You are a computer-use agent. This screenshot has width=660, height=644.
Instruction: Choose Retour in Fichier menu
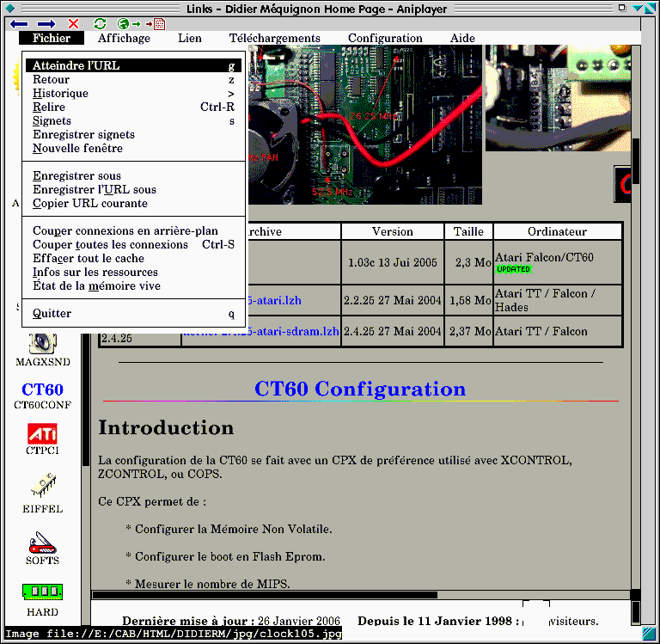pyautogui.click(x=133, y=80)
